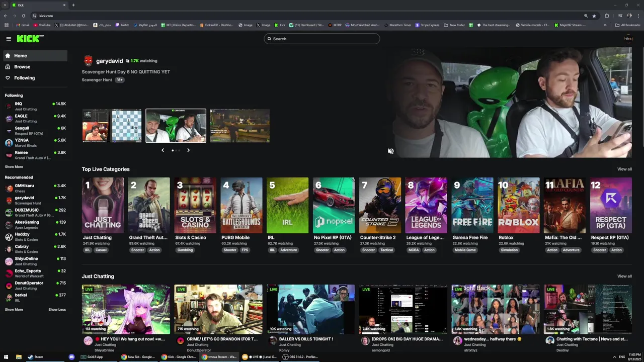Open ShiyuOnline's live stream thumbnail
This screenshot has height=362, width=644.
126,309
